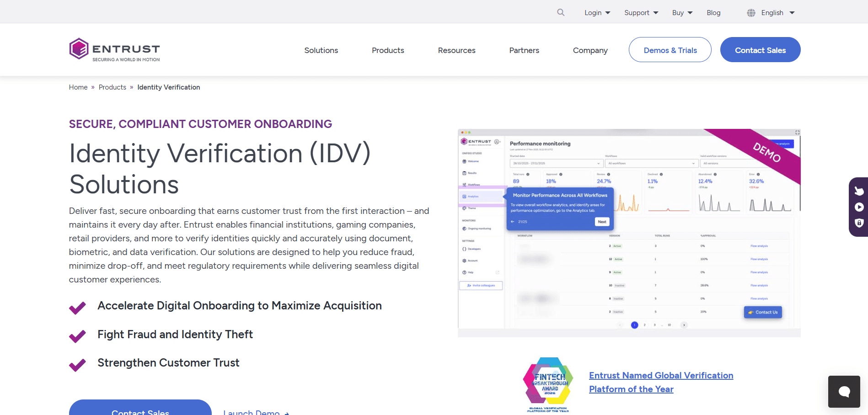Click the Next button in demo tooltip
868x415 pixels.
[x=602, y=222]
